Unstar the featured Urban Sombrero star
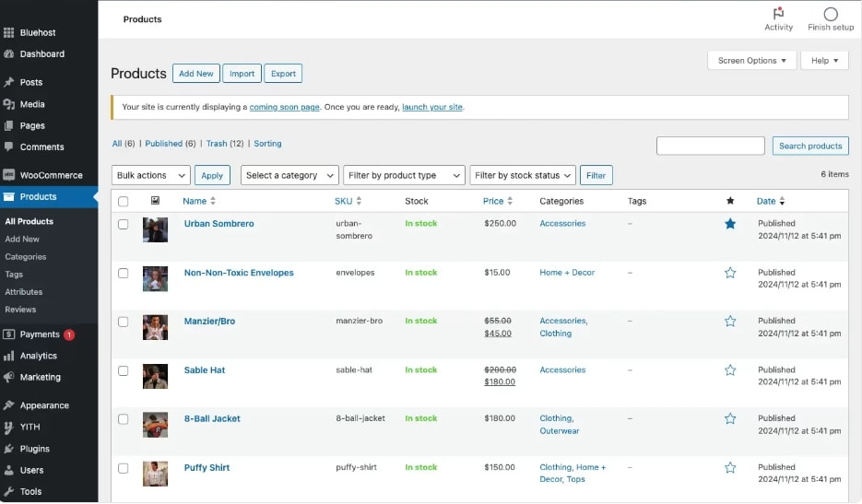 730,224
